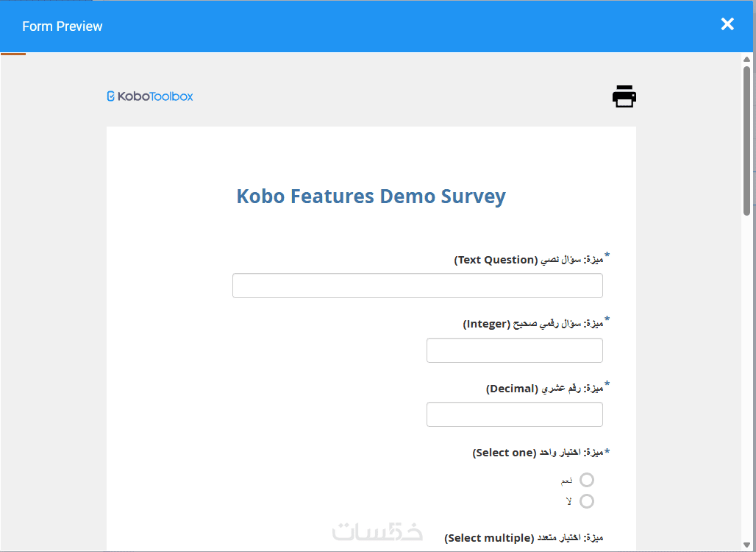
Task: Focus the Text Question input field
Action: 417,286
